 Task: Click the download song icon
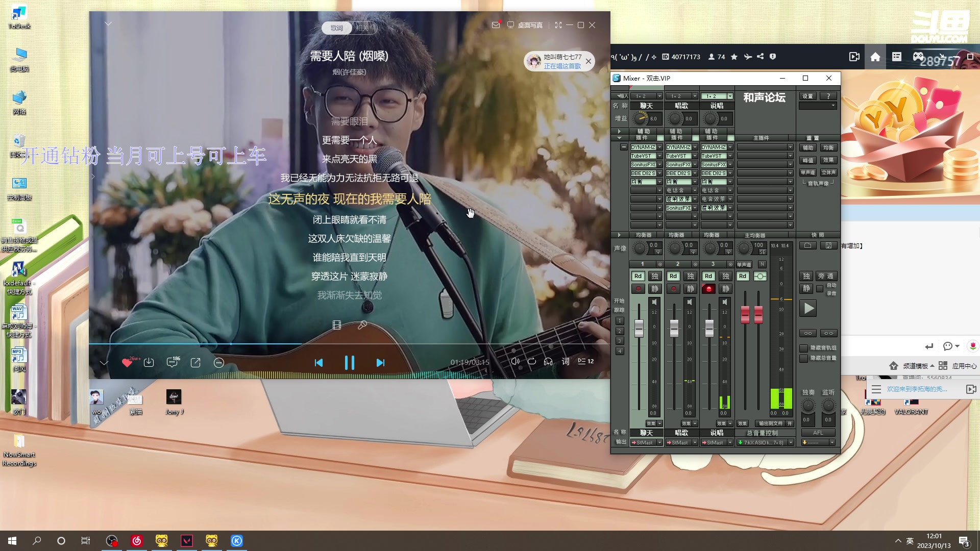tap(149, 363)
